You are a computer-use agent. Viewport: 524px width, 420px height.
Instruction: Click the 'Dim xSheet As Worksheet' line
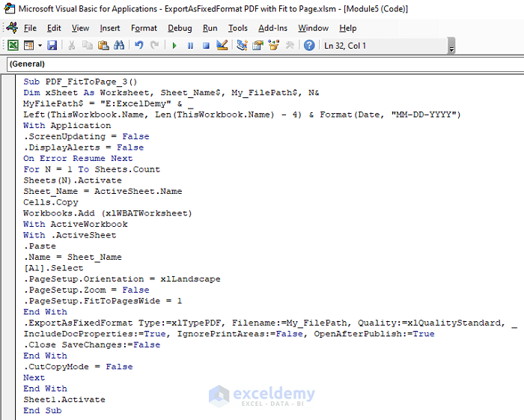[x=88, y=93]
